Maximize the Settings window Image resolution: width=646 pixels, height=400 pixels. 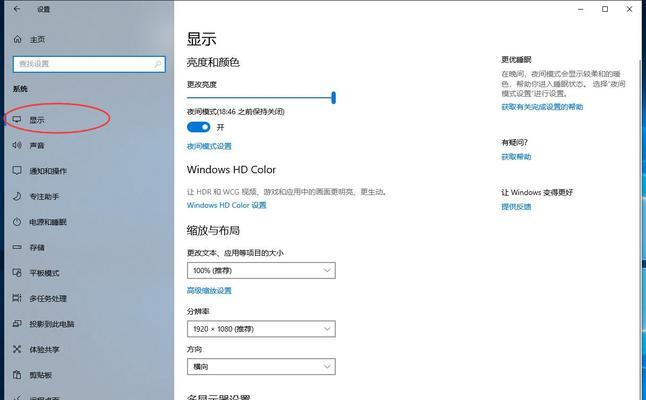605,9
